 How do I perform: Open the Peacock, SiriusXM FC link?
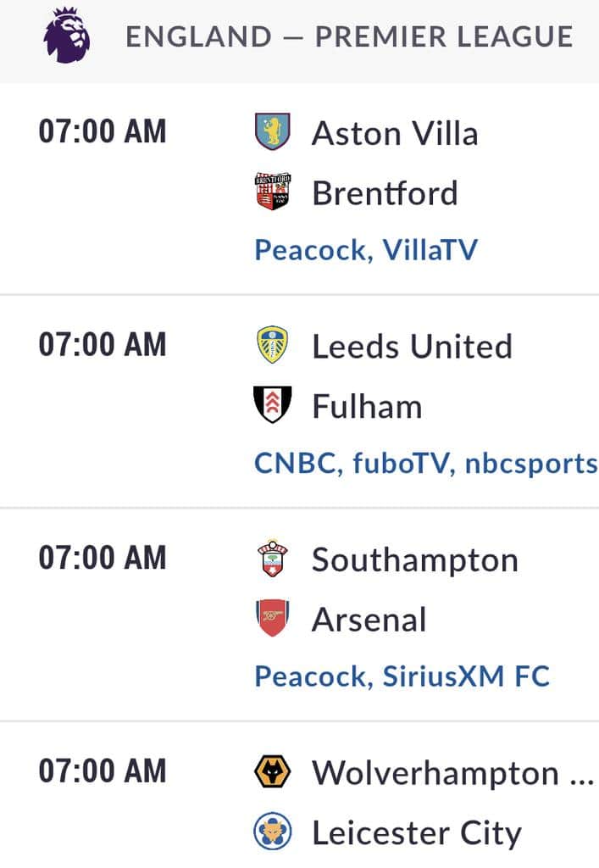pyautogui.click(x=402, y=676)
